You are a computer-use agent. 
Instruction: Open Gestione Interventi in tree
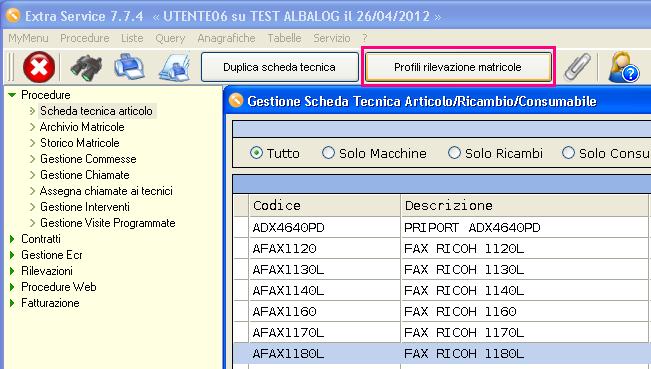(x=85, y=207)
